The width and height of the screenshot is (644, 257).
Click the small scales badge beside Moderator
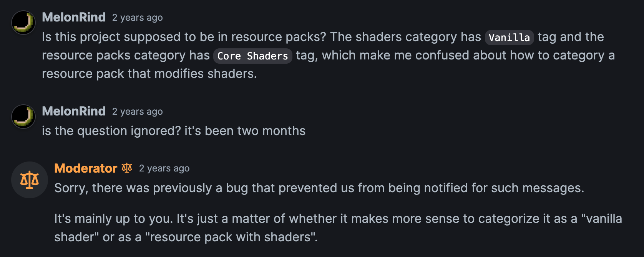coord(127,168)
